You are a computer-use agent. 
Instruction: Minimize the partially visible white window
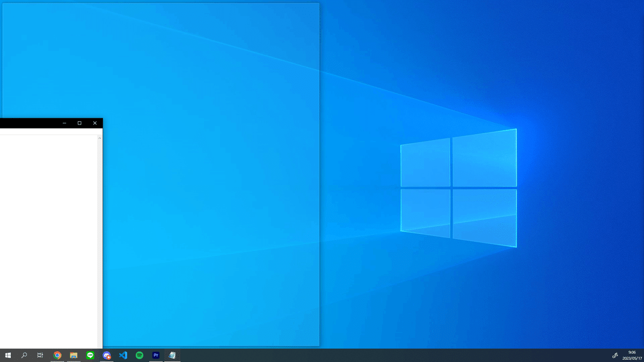pos(64,123)
